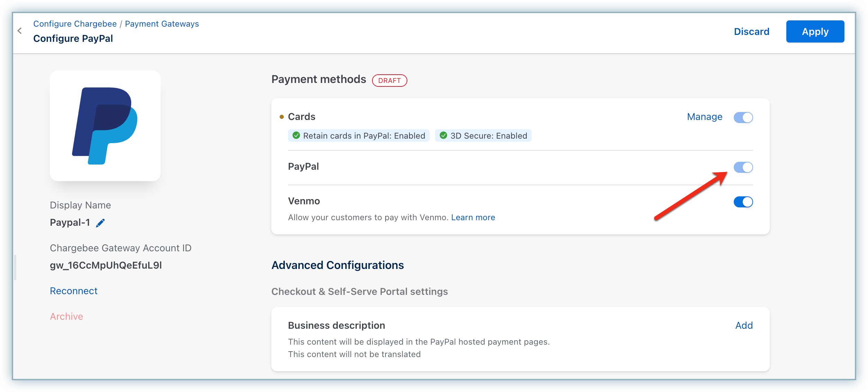Disable the Venmo payment method switch

[743, 202]
